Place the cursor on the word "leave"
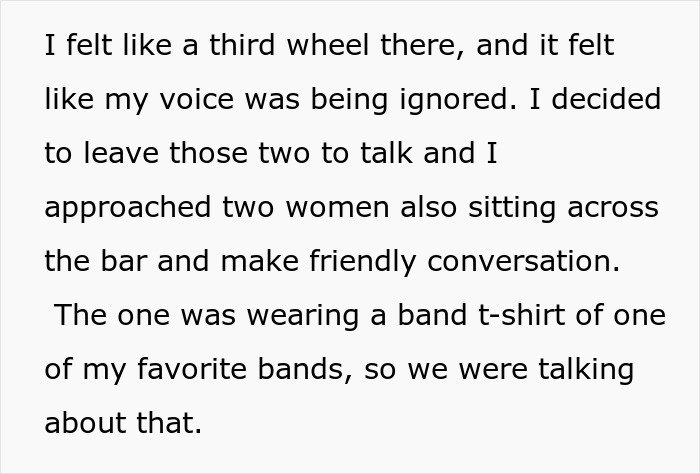This screenshot has height=474, width=700. pyautogui.click(x=121, y=153)
